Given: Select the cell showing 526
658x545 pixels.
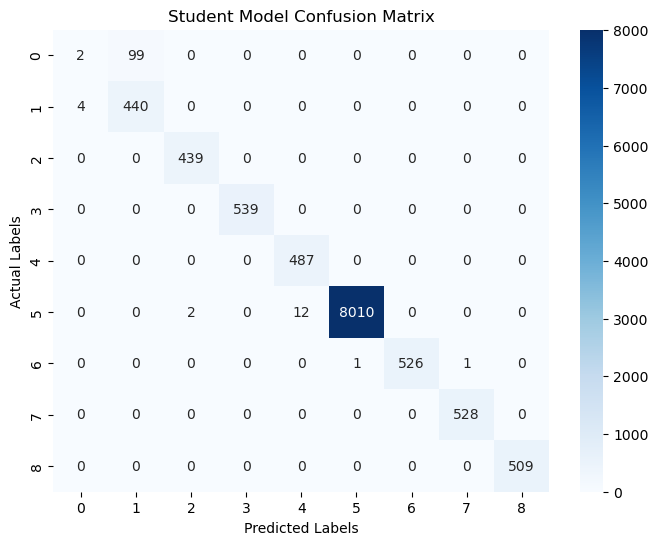Looking at the screenshot, I should [x=411, y=362].
